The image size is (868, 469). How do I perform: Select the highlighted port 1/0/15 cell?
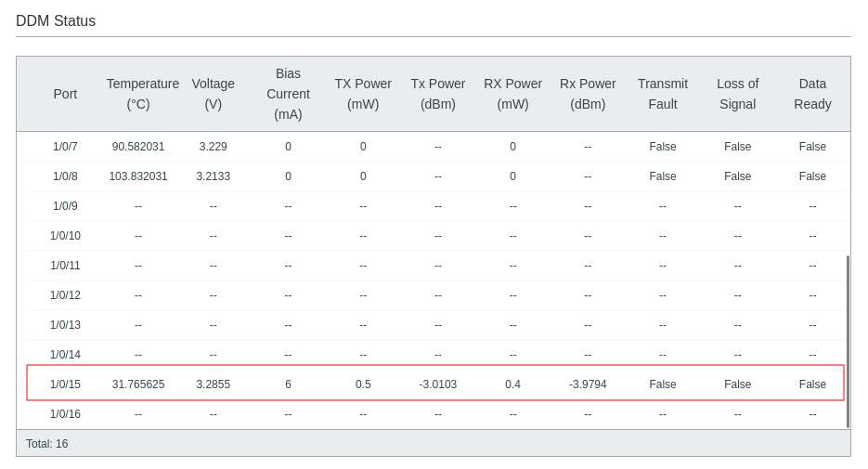65,384
